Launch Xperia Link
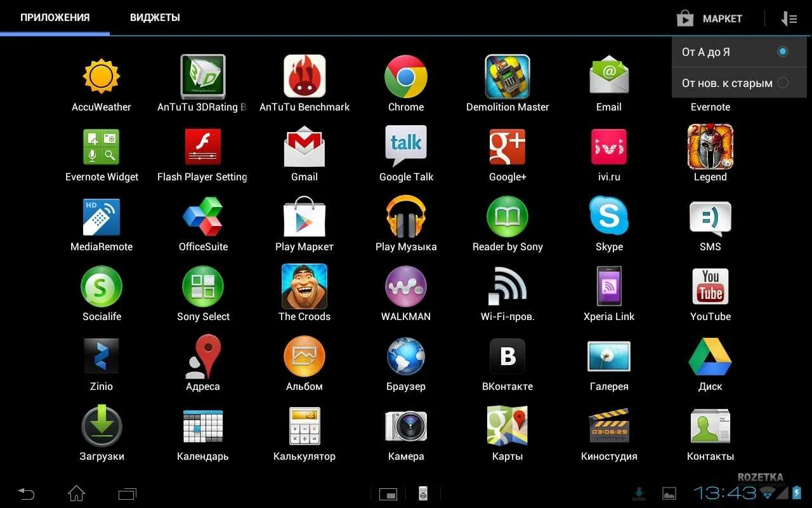 coord(609,286)
